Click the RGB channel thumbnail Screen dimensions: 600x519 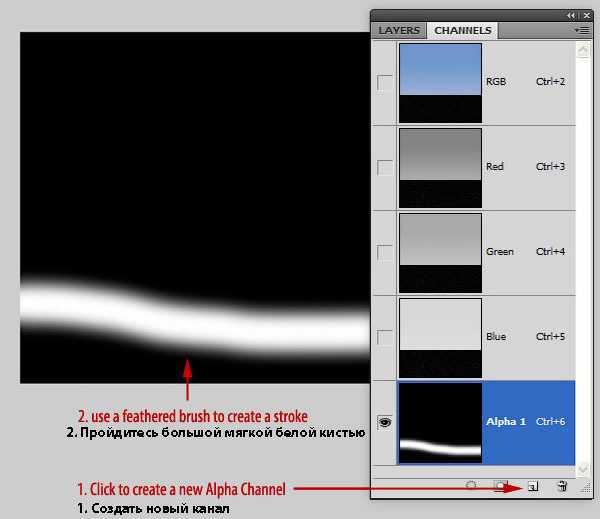click(x=440, y=83)
